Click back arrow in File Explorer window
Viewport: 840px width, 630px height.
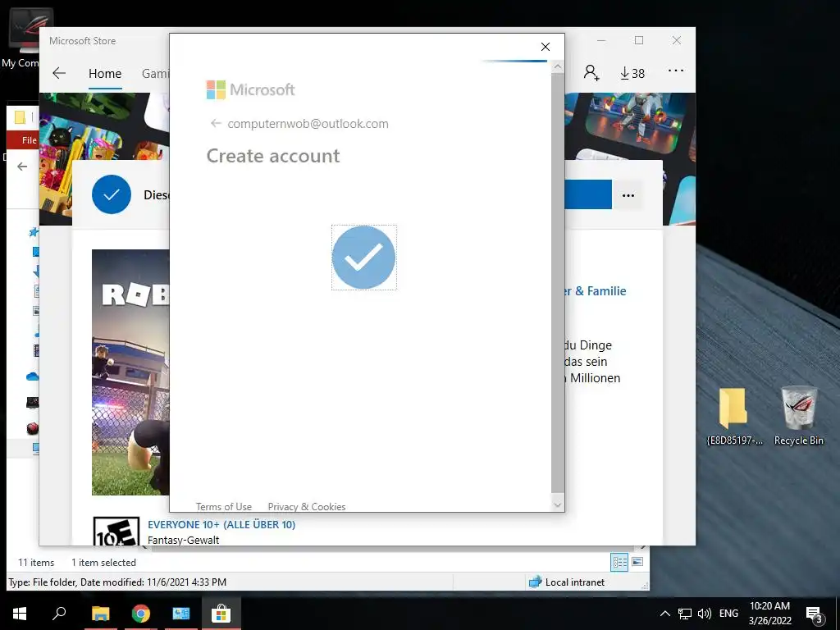(22, 167)
